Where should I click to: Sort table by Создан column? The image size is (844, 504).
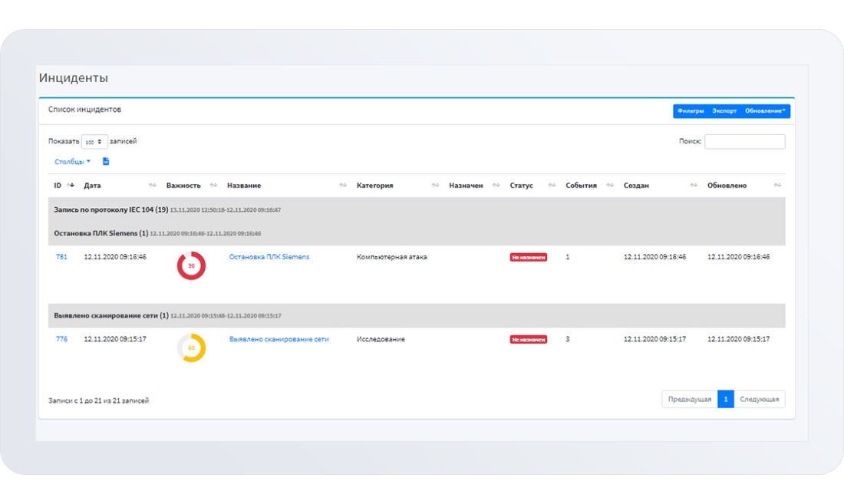pyautogui.click(x=694, y=185)
